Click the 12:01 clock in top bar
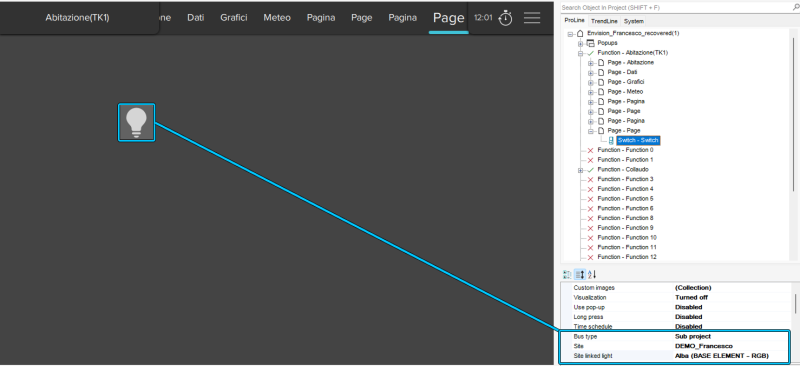Screen dimensions: 800x366 coord(483,18)
